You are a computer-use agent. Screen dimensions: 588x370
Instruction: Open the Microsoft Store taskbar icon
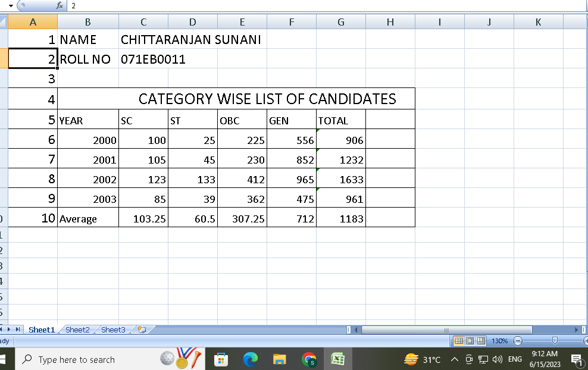(221, 359)
